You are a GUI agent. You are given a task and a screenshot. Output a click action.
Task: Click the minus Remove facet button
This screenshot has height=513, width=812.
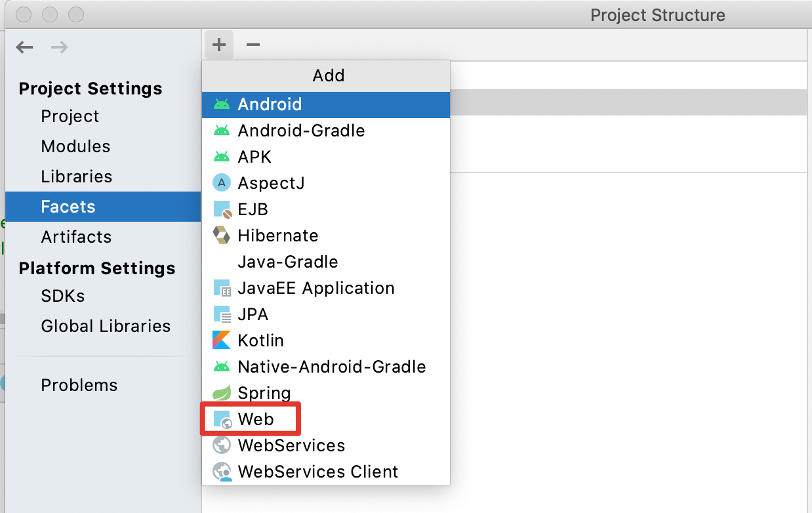coord(253,45)
